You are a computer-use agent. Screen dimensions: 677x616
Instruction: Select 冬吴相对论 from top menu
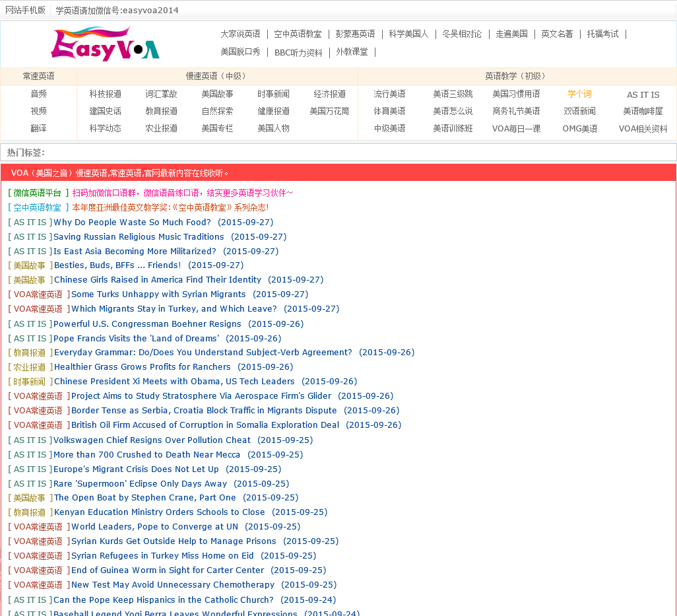click(x=462, y=34)
